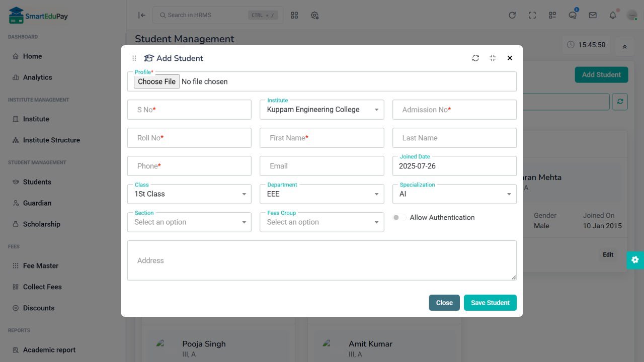This screenshot has height=362, width=644.
Task: Click the minimize-dialog collapse icon in modal header
Action: 493,58
